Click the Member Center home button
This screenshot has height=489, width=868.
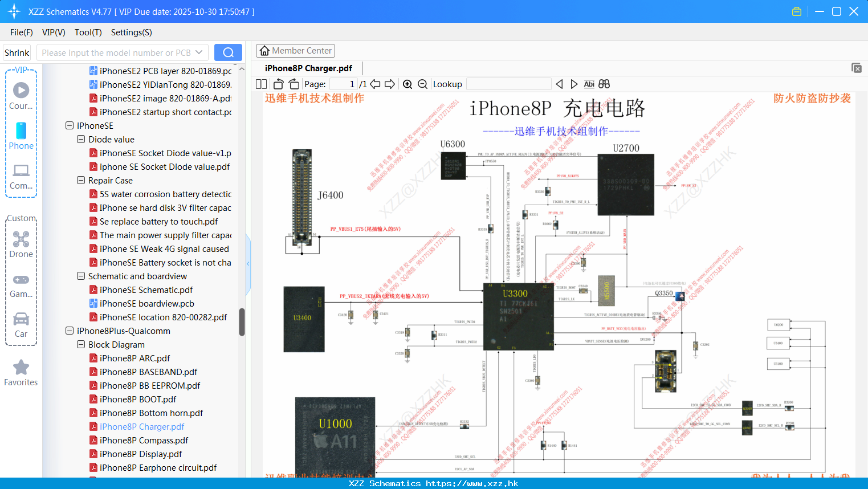tap(295, 51)
